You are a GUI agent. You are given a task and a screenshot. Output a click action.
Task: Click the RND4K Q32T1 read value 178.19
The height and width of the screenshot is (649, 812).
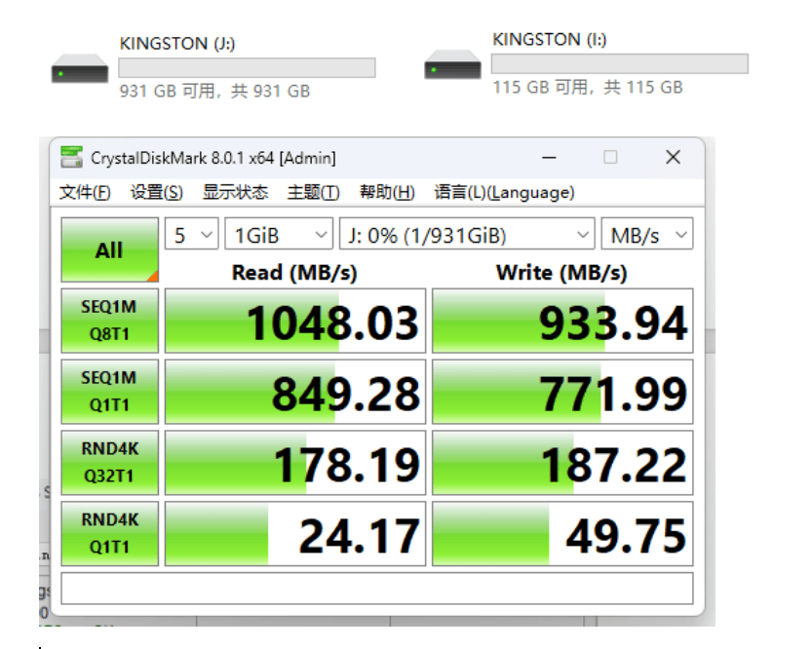pyautogui.click(x=295, y=463)
